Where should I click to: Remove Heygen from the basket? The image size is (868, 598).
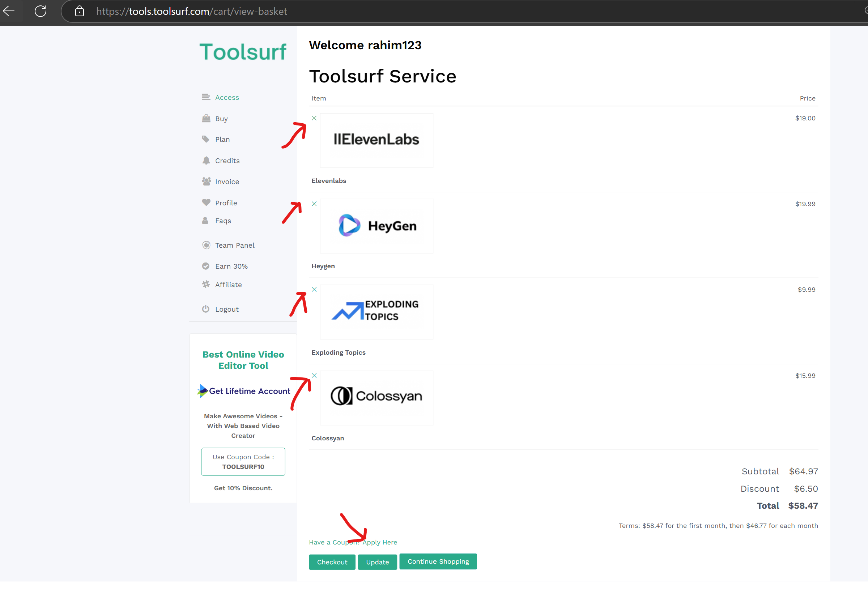tap(314, 204)
